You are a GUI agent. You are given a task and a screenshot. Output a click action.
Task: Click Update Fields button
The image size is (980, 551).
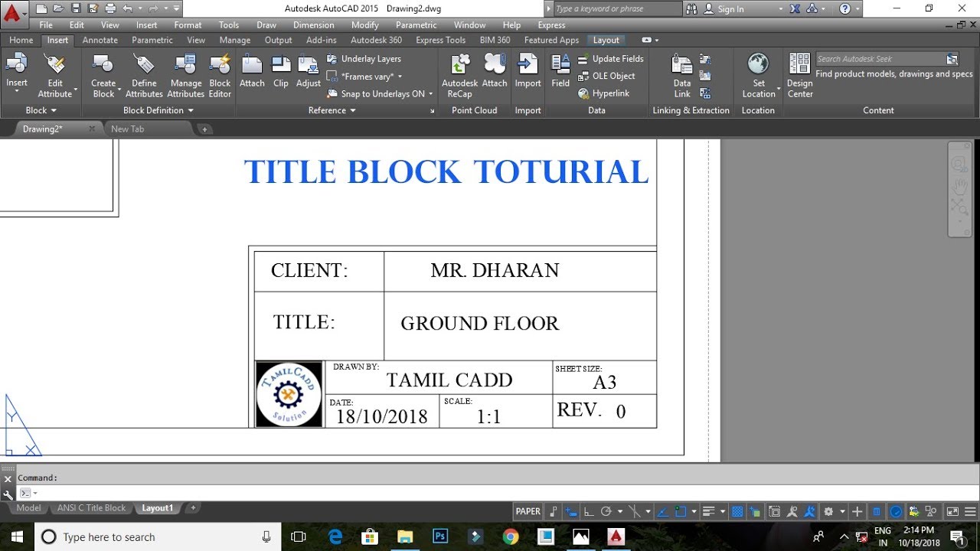point(609,59)
